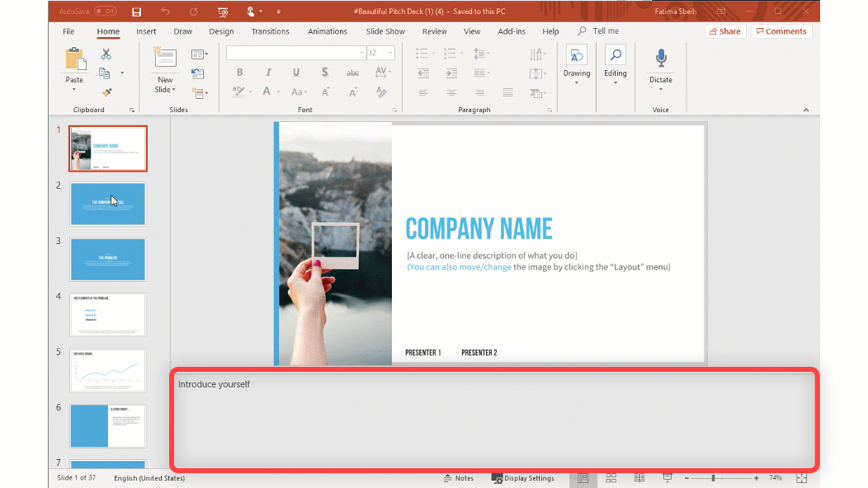Image resolution: width=868 pixels, height=488 pixels.
Task: Click the Cut scissors icon
Action: click(106, 54)
